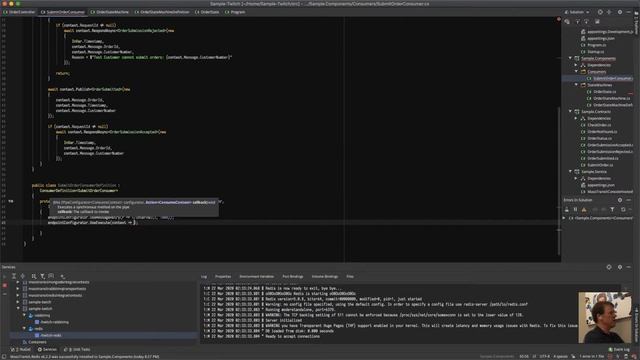Collapse the rabbitmq service node
640x360 pixels.
click(x=24, y=316)
